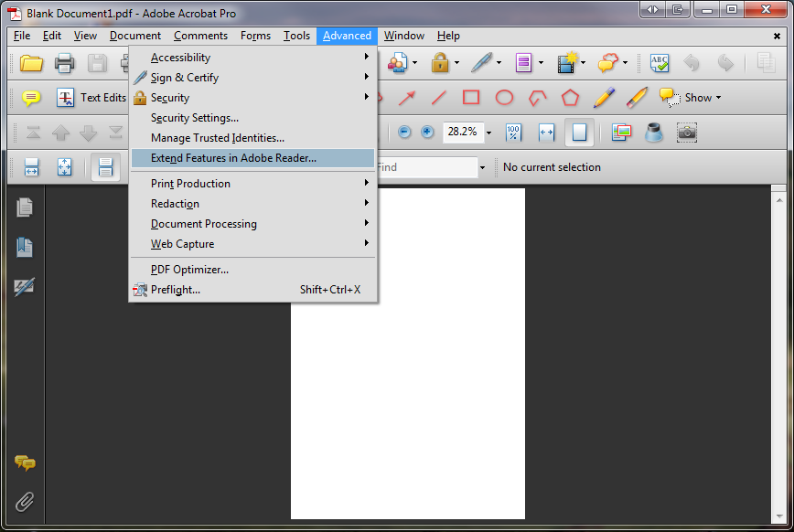The height and width of the screenshot is (532, 794).
Task: Click the Open folder icon
Action: [31, 63]
